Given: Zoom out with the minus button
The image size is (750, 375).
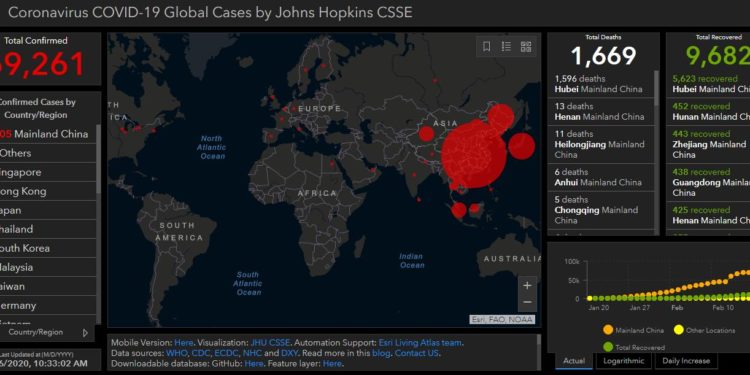Looking at the screenshot, I should click(527, 302).
